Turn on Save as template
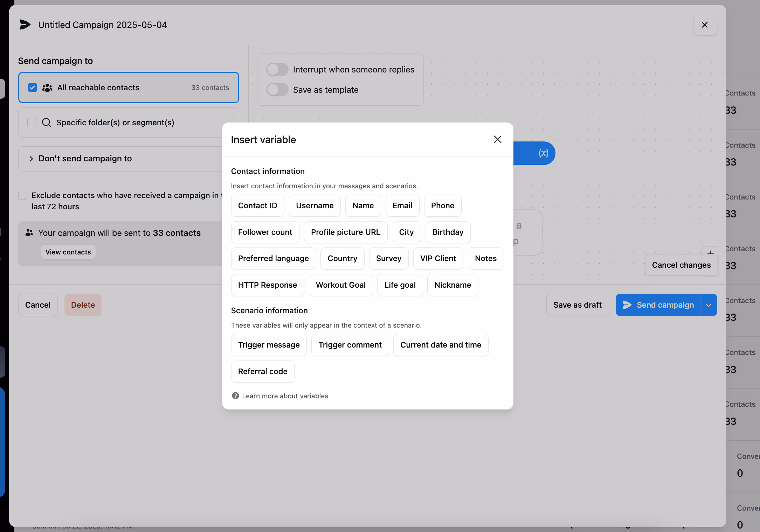The width and height of the screenshot is (760, 532). 277,90
